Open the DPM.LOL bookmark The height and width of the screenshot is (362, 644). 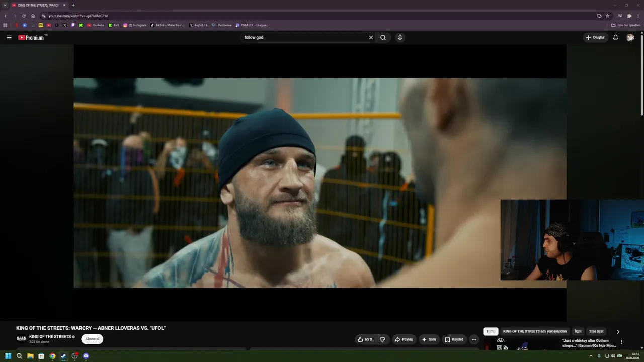[252, 25]
